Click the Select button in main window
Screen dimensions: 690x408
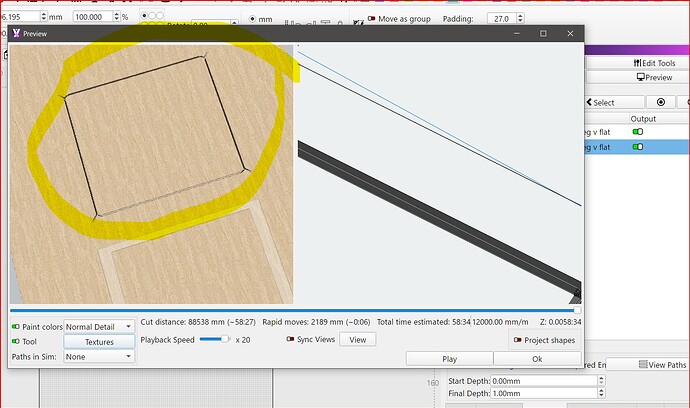point(614,103)
